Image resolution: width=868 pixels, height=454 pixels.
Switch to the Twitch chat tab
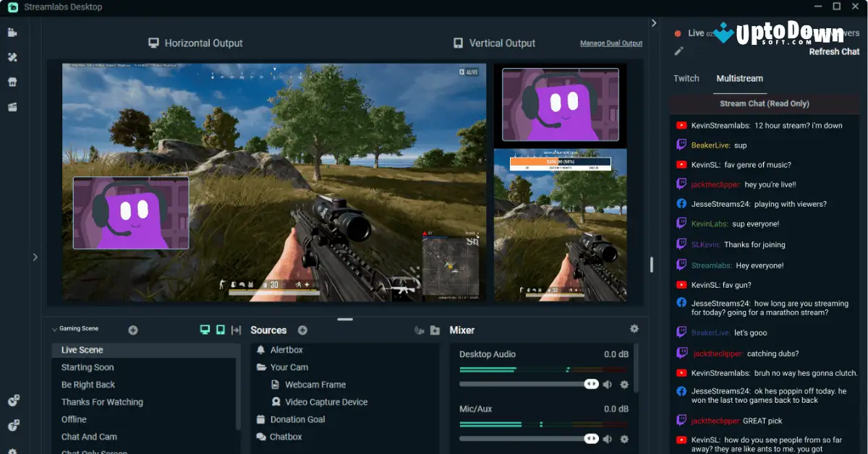pos(686,78)
